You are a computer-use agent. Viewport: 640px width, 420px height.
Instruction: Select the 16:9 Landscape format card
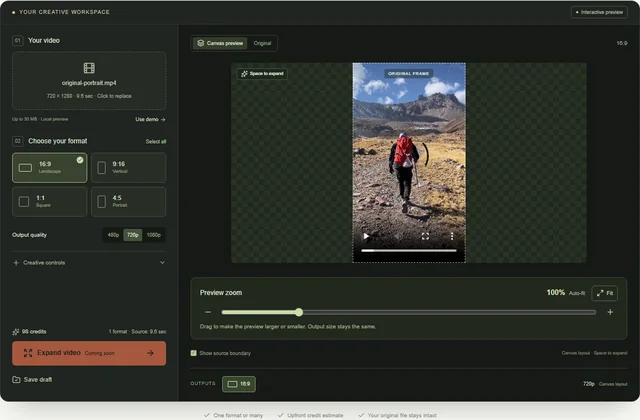click(49, 167)
